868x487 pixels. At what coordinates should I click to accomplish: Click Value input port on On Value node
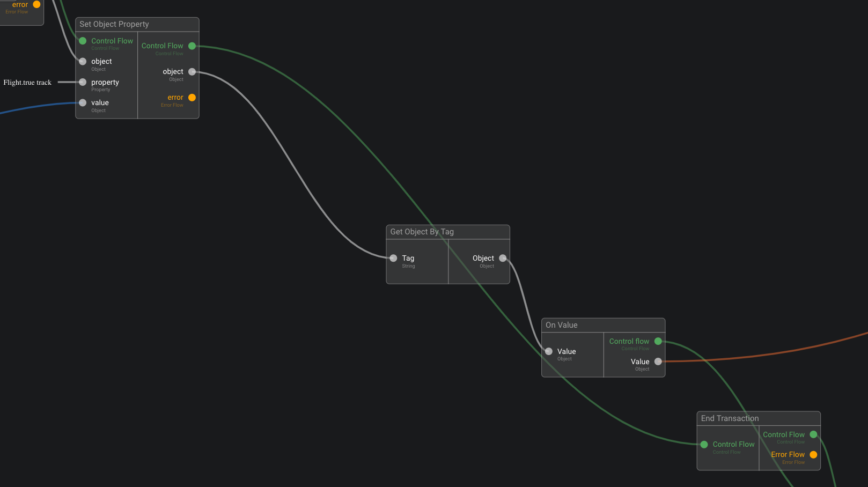pos(549,351)
